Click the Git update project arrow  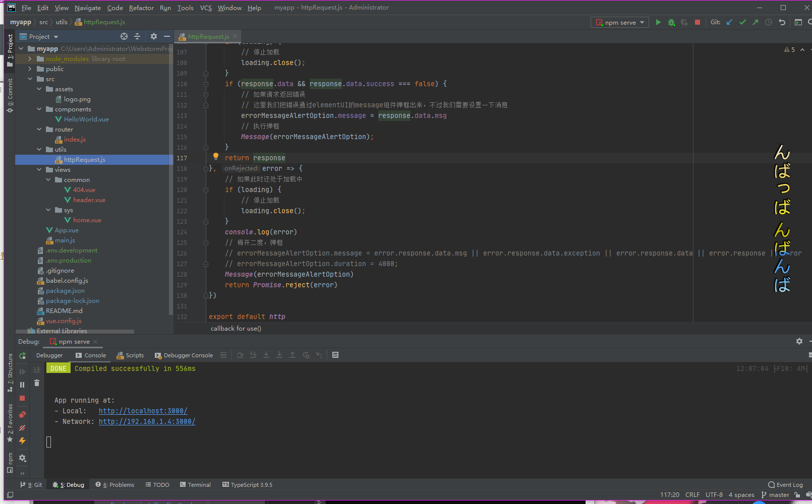(729, 22)
